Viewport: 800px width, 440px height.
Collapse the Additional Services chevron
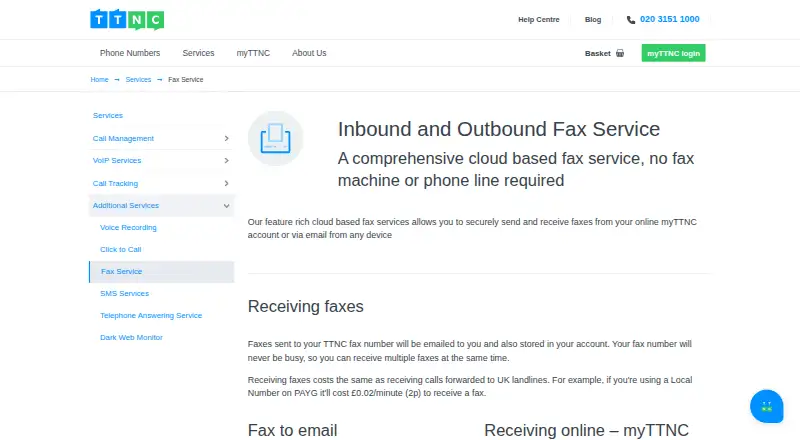click(227, 206)
